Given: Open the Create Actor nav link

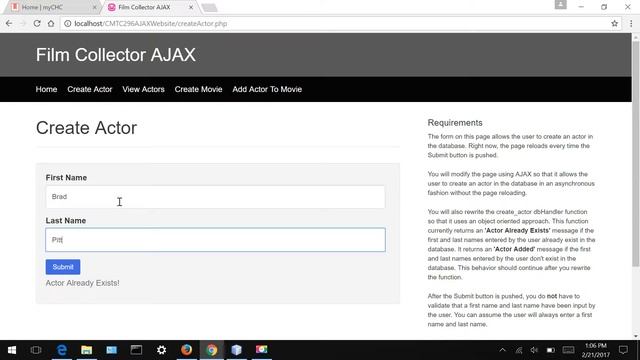Looking at the screenshot, I should click(x=89, y=89).
